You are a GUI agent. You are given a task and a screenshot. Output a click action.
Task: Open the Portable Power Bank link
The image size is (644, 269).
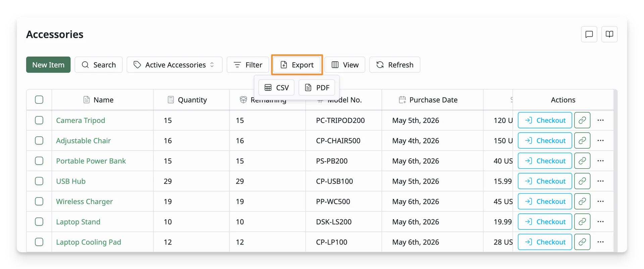pyautogui.click(x=91, y=161)
